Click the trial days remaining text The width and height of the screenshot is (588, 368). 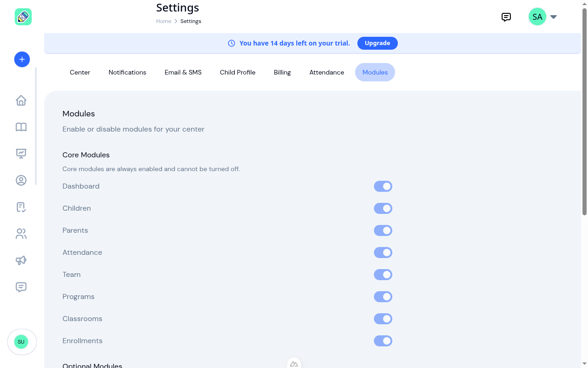coord(294,43)
